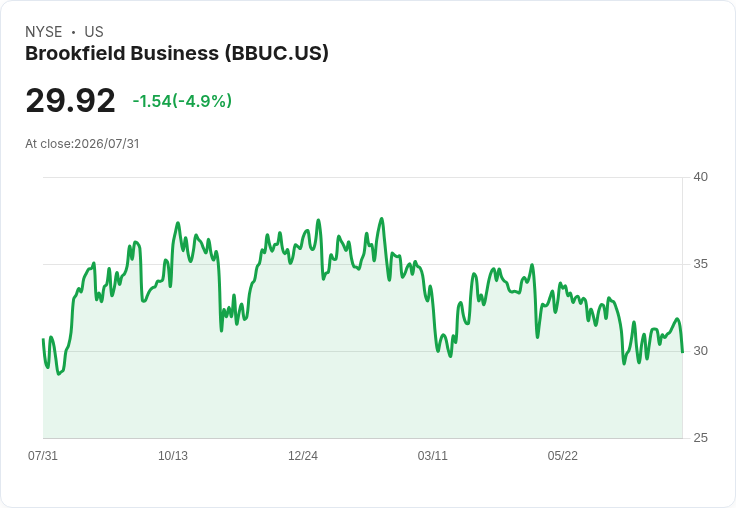Click the 40 price axis label
Screen dimensions: 736x508
(701, 177)
